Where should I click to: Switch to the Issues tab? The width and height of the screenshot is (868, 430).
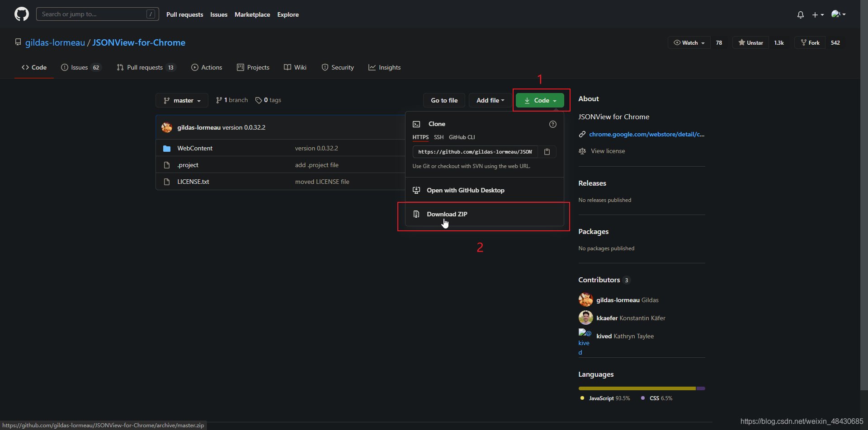[x=81, y=67]
